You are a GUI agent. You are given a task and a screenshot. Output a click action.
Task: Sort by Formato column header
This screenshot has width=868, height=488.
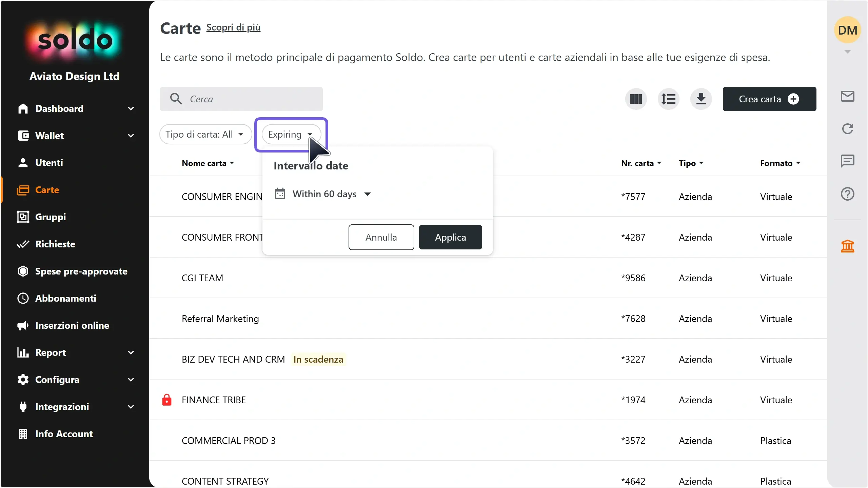click(780, 163)
